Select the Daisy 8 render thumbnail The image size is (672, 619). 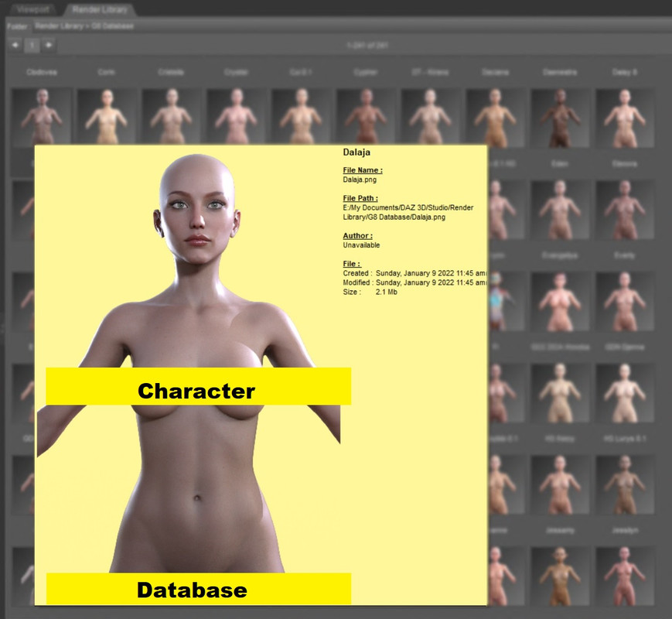(x=625, y=117)
